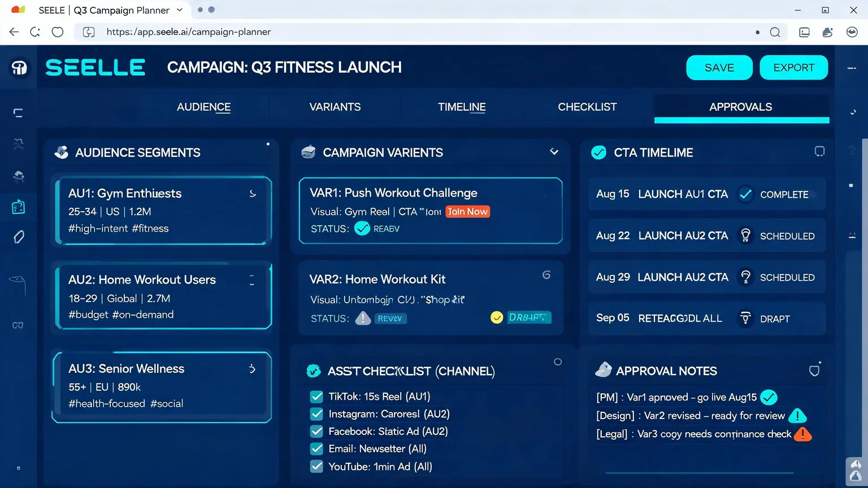Select the VAR1: Push Workout Challenge card
Image resolution: width=868 pixels, height=488 pixels.
(x=431, y=211)
